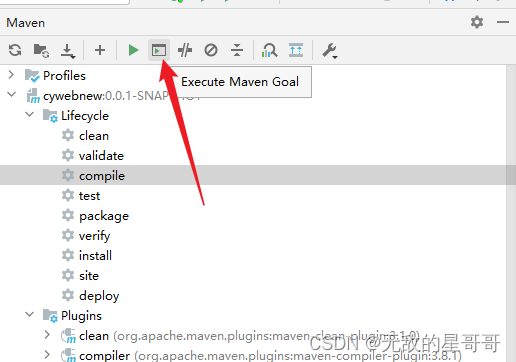Click the Maven panel title
Screen dimensions: 516x362
pyautogui.click(x=25, y=23)
